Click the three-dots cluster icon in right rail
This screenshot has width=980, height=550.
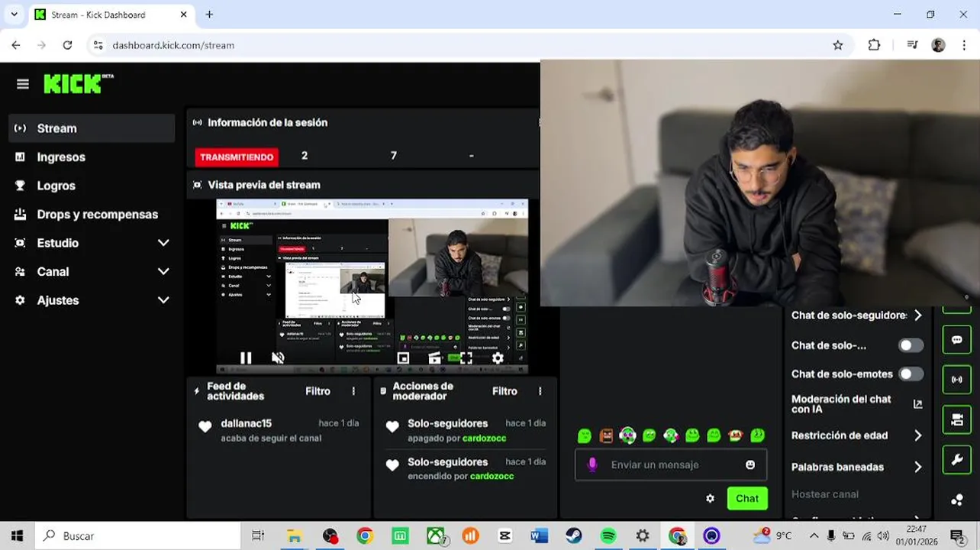(x=957, y=500)
